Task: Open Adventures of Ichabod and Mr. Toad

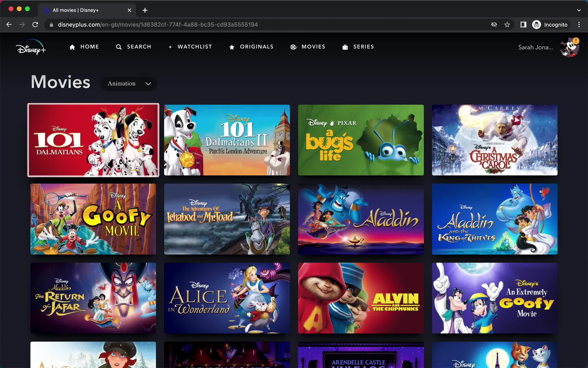Action: 227,219
